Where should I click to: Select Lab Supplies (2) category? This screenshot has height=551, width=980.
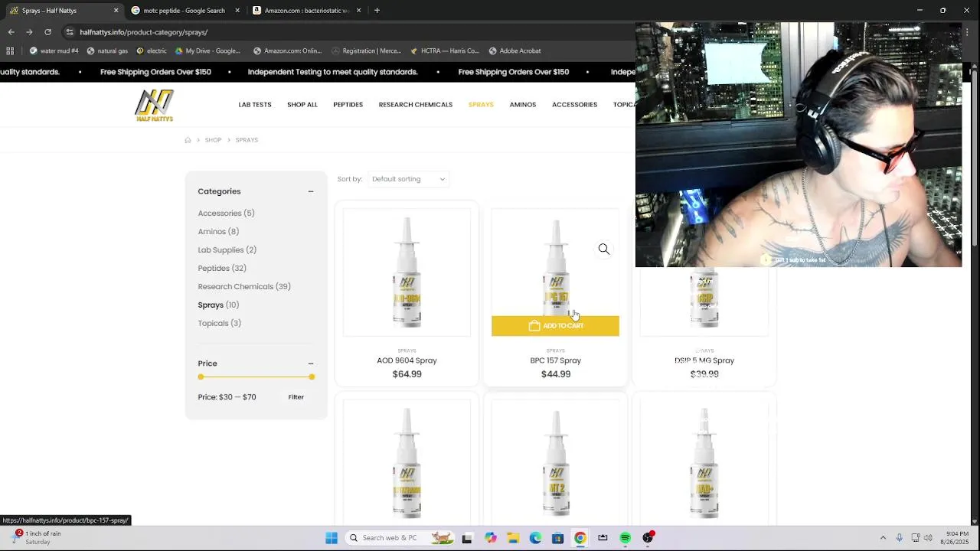tap(227, 250)
